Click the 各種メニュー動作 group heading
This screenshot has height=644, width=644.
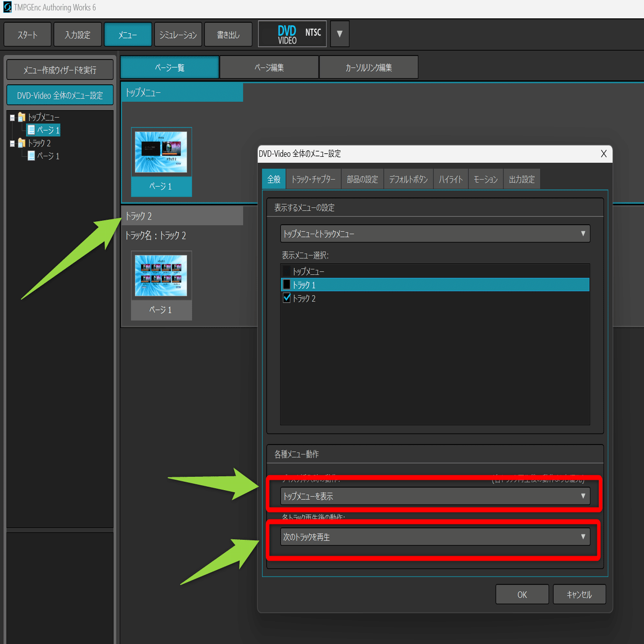click(x=296, y=454)
